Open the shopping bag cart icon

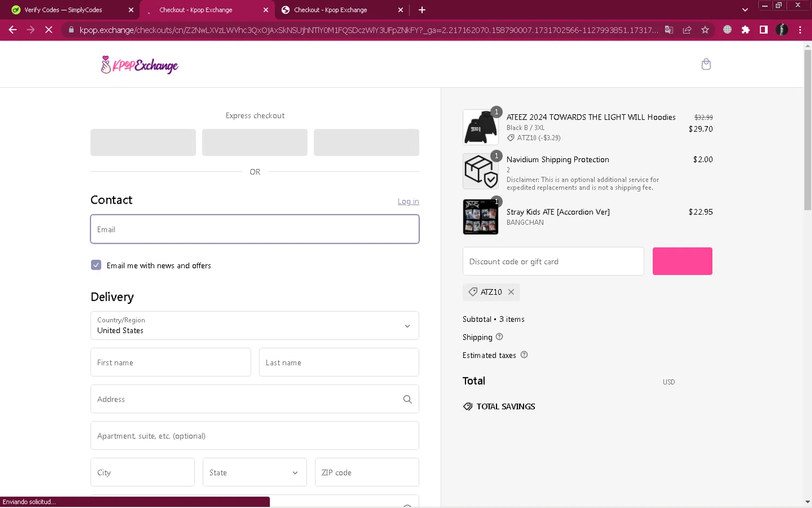(706, 64)
